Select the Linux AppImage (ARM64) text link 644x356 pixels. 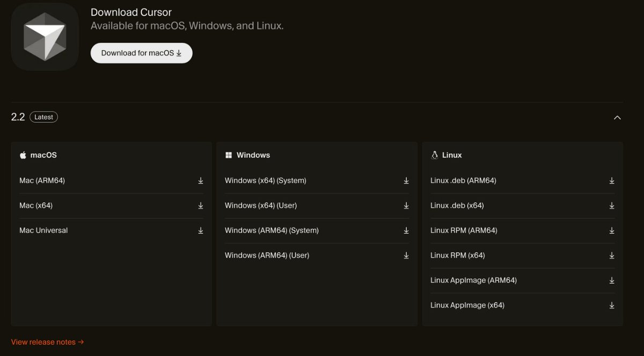473,280
